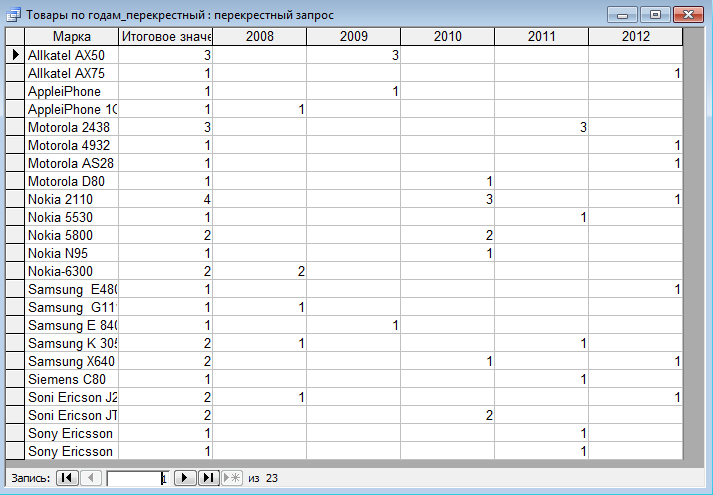Click the 2012 value 1 for Samsung X640

tap(636, 361)
